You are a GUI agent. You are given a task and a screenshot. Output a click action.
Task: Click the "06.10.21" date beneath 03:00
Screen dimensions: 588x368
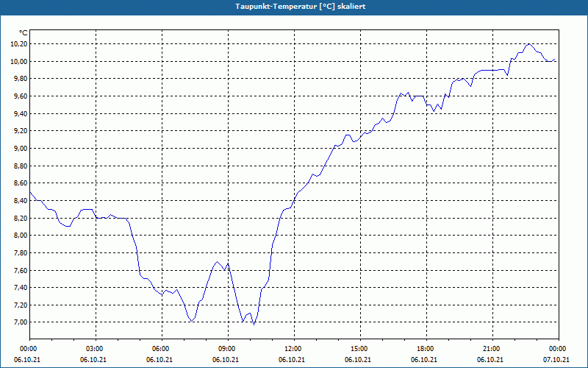[93, 359]
